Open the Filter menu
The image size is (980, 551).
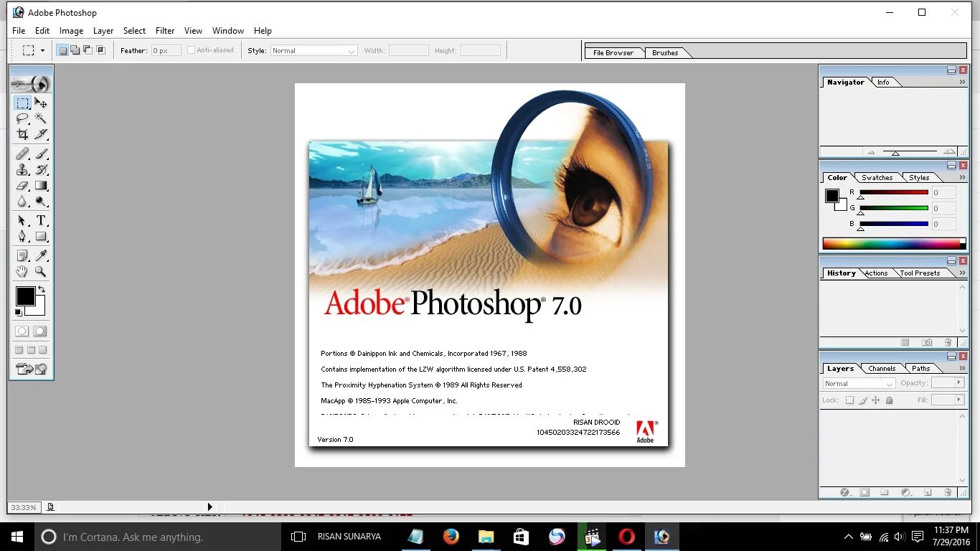[165, 31]
